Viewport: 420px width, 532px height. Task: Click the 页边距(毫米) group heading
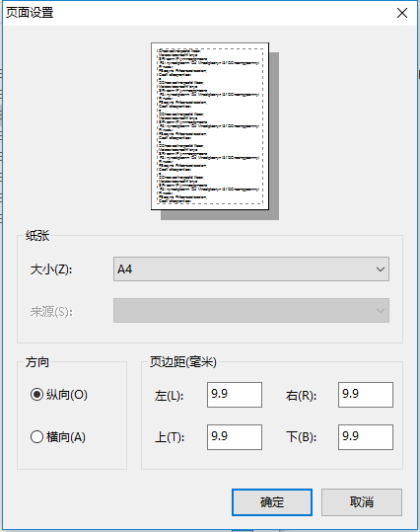point(183,362)
